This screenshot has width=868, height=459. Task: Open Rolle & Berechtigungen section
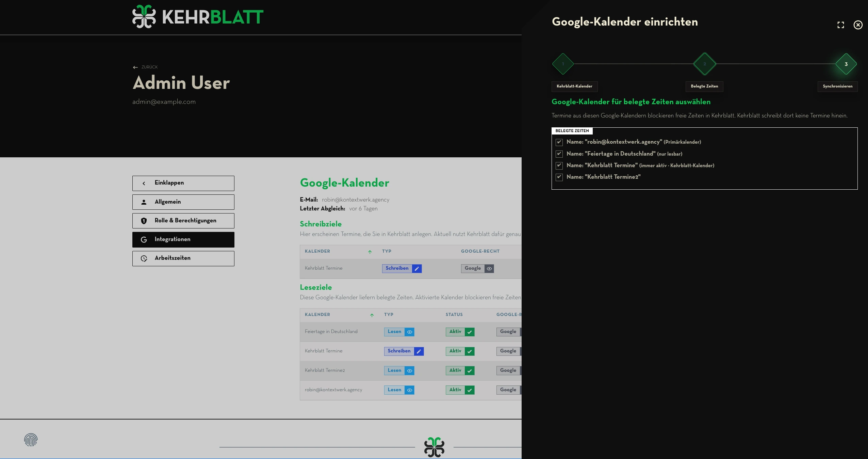pyautogui.click(x=183, y=221)
